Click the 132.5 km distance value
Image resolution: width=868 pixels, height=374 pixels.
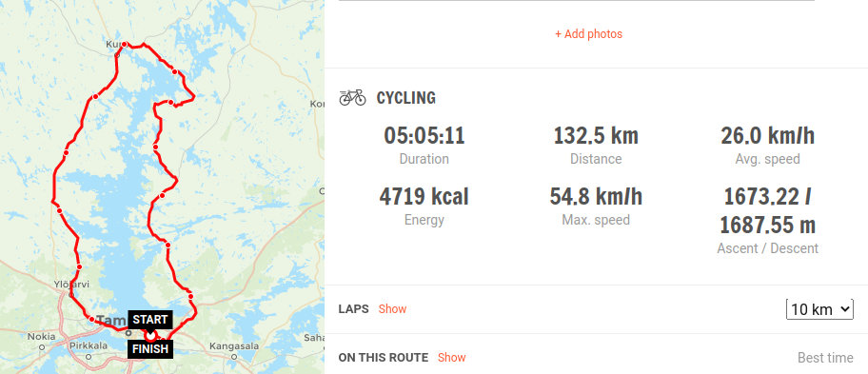596,136
